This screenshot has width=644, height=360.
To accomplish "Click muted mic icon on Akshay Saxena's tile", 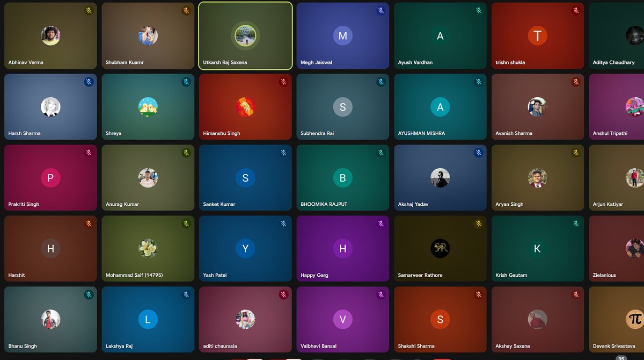I will coord(576,294).
